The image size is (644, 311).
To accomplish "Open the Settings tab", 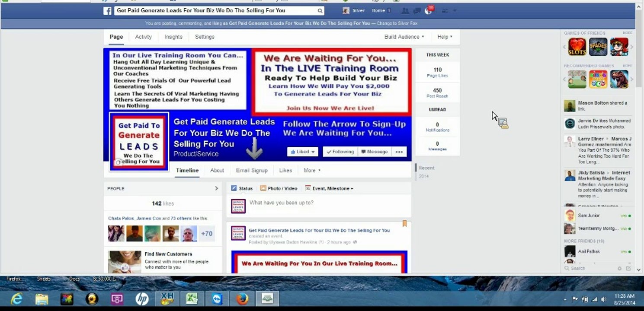I will pos(205,37).
